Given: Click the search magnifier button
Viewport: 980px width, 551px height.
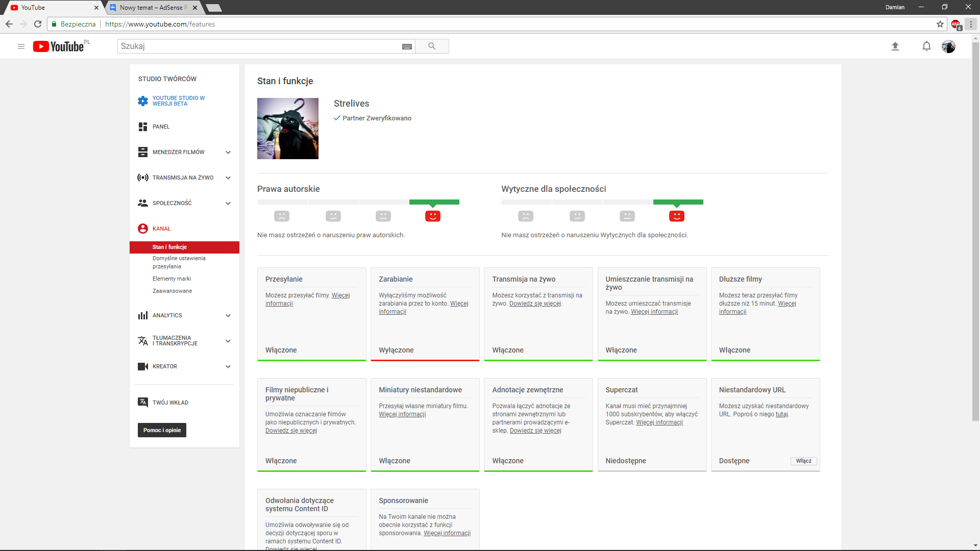Looking at the screenshot, I should tap(432, 46).
